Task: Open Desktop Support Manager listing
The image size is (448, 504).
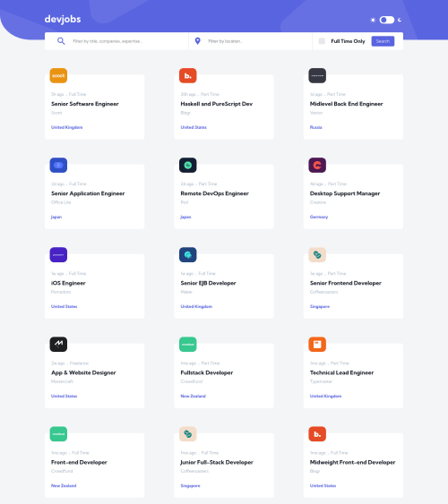Action: point(345,193)
